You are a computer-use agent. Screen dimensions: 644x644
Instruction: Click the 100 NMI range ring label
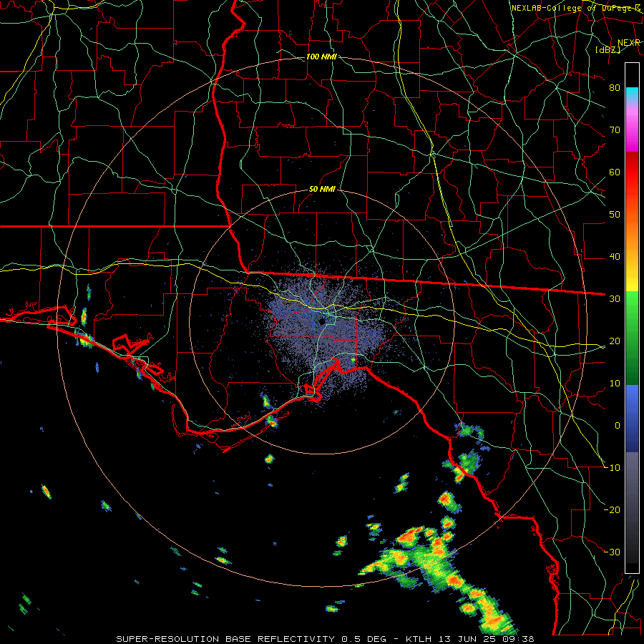point(321,57)
